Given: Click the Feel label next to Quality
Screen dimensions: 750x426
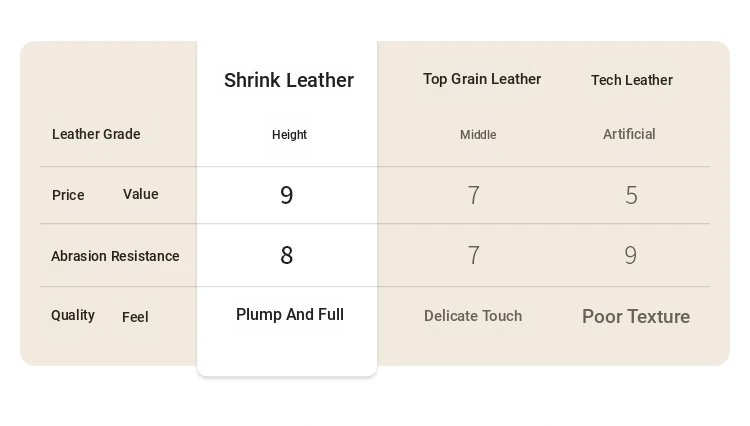Looking at the screenshot, I should click(135, 317).
